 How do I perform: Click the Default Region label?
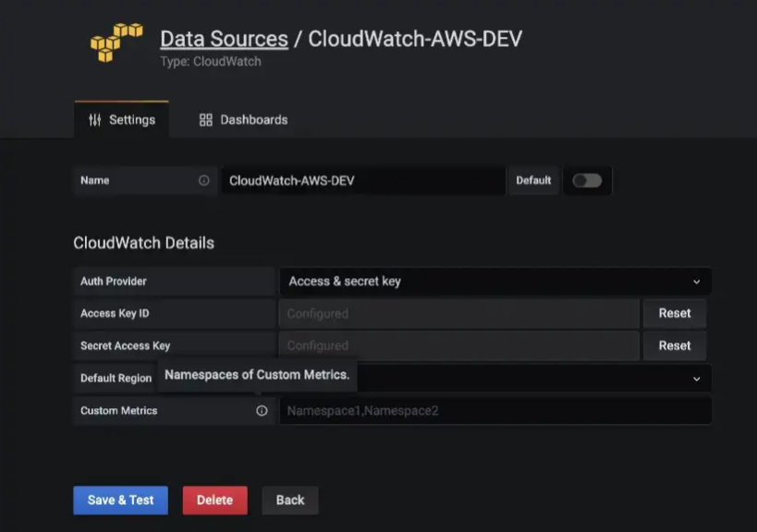click(116, 378)
